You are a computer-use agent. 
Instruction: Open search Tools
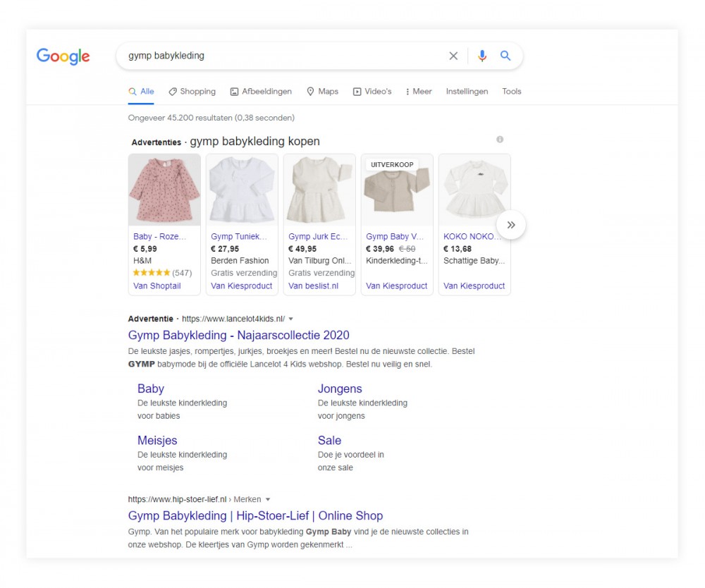pos(512,91)
